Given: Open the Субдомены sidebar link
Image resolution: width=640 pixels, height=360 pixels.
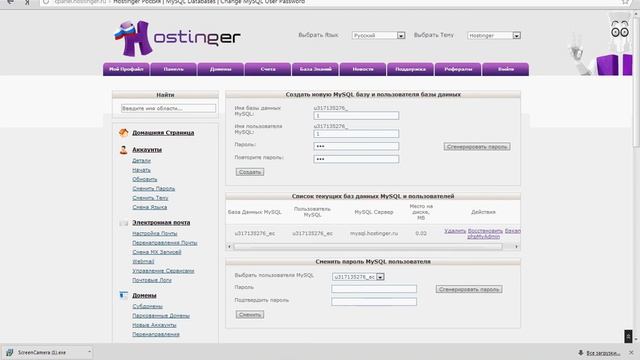Looking at the screenshot, I should point(147,307).
